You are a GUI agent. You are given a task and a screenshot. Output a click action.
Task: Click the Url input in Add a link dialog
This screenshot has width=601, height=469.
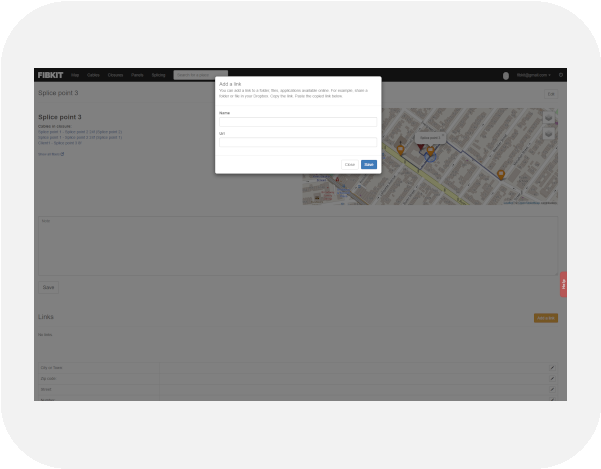(298, 142)
